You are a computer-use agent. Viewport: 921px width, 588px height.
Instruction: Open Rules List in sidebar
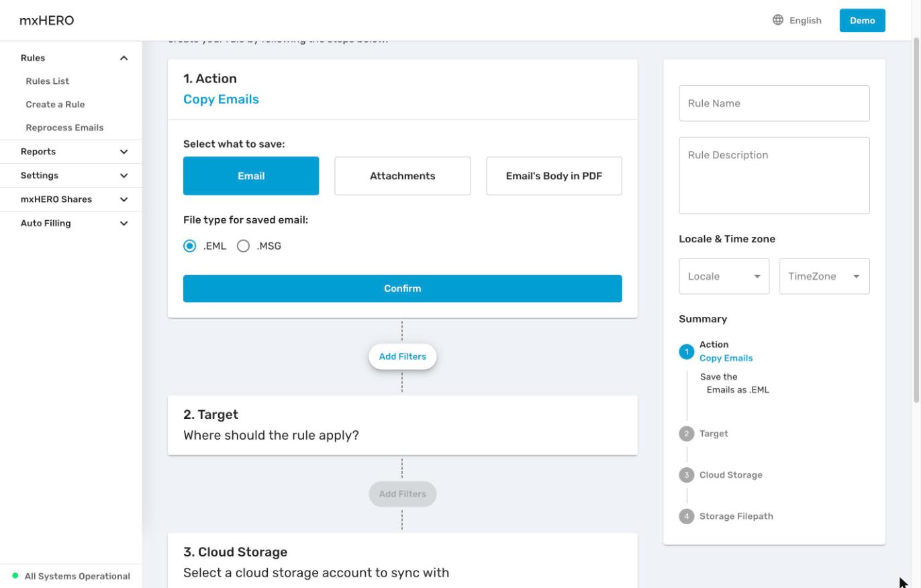(x=48, y=81)
